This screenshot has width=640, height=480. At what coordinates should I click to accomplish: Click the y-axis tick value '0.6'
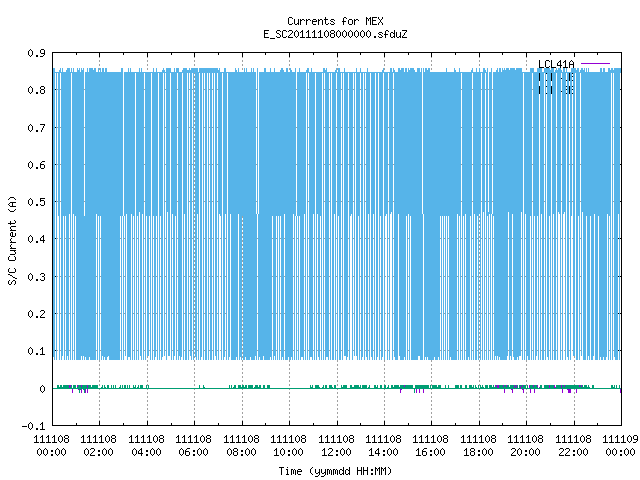pyautogui.click(x=36, y=165)
